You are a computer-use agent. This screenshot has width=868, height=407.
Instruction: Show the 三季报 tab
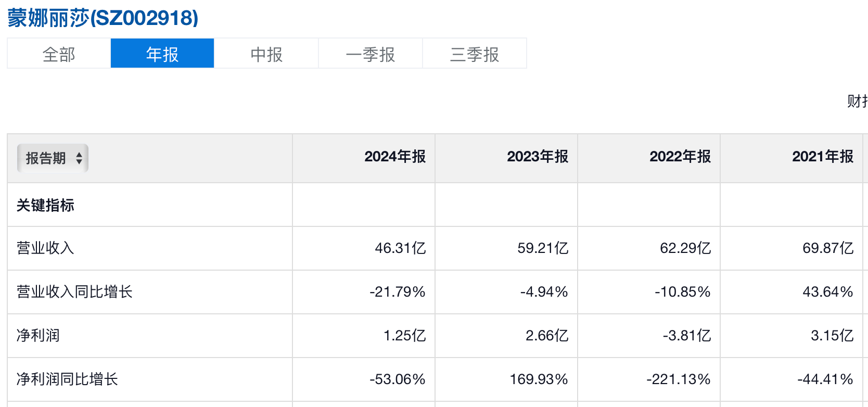click(x=475, y=54)
